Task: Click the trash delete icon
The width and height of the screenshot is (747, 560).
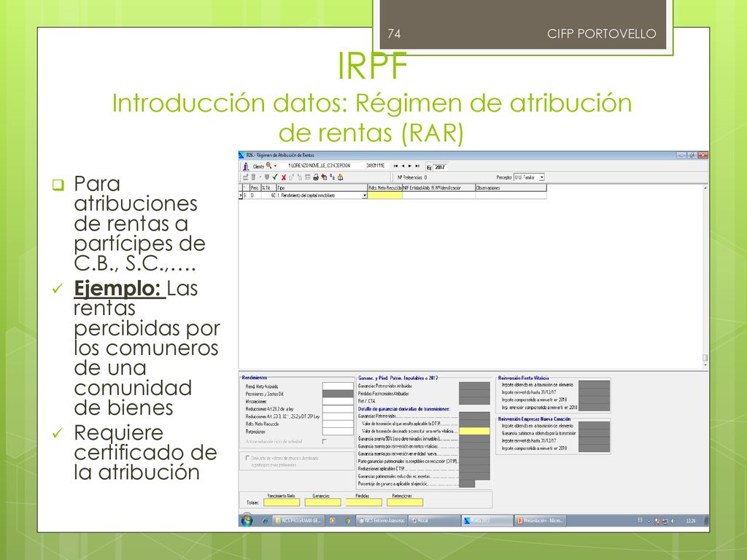Action: point(253,177)
